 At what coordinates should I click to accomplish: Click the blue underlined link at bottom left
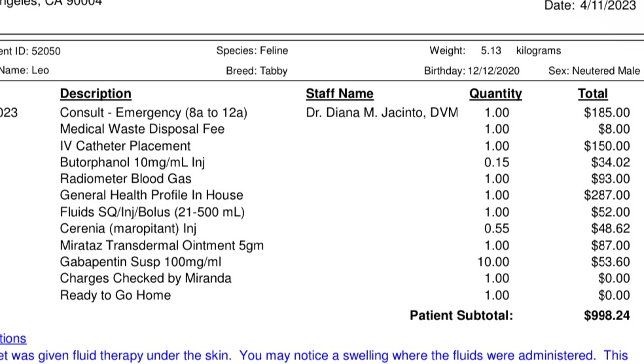point(13,338)
